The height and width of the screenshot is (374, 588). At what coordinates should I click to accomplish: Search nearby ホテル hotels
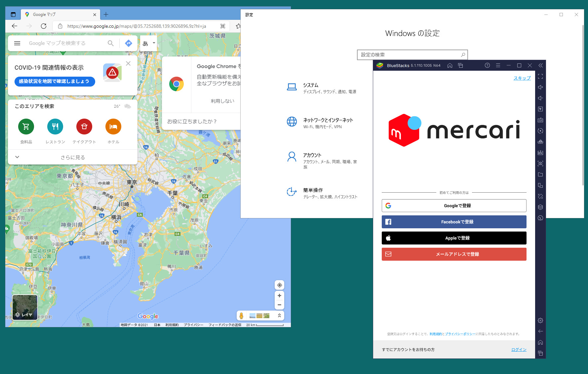click(113, 131)
